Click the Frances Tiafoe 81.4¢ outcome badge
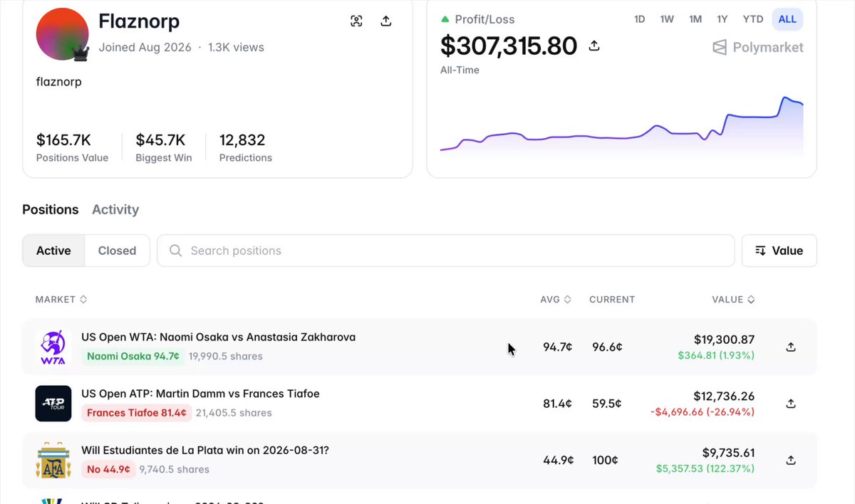Viewport: 855px width, 504px height. point(137,412)
